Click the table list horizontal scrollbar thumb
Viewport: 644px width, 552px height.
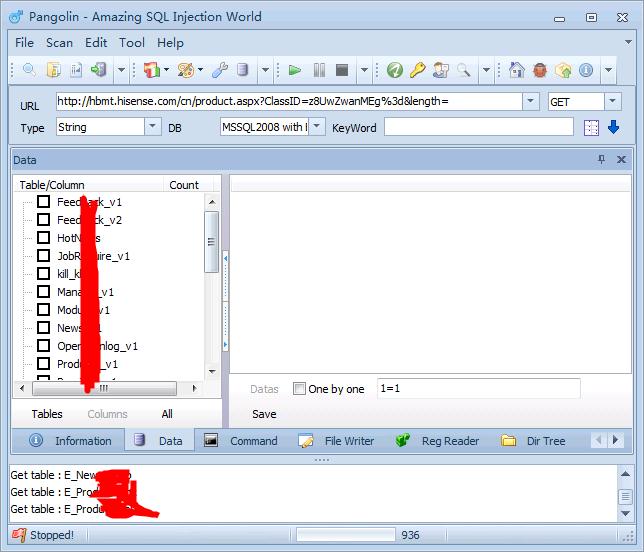[x=104, y=388]
